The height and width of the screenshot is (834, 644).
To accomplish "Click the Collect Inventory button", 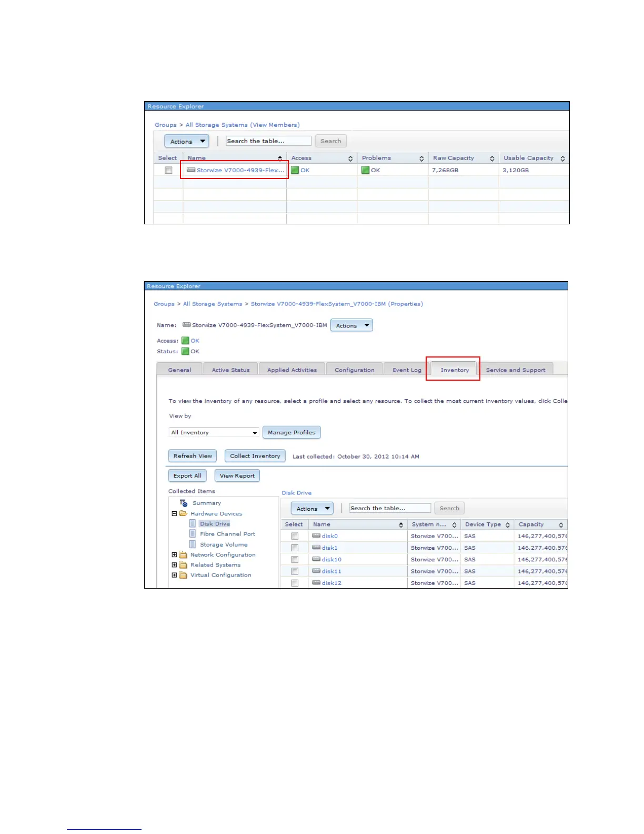I will coord(255,456).
